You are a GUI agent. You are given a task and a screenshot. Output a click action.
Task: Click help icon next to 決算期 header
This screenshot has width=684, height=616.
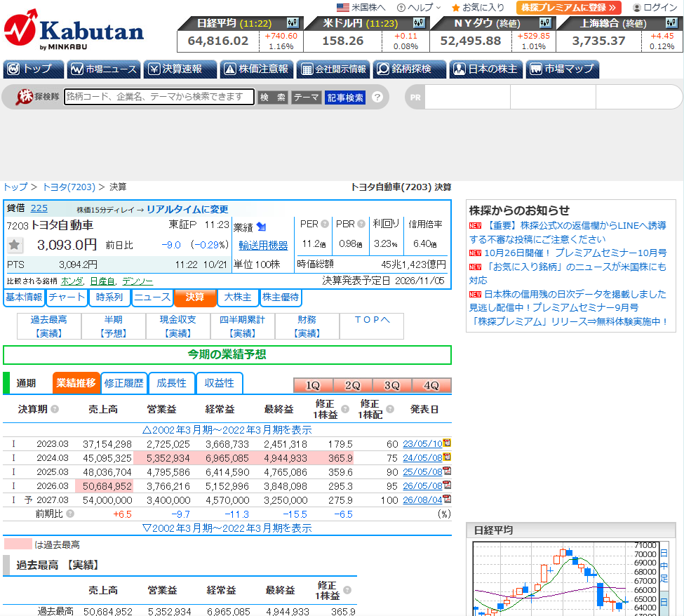coord(55,409)
